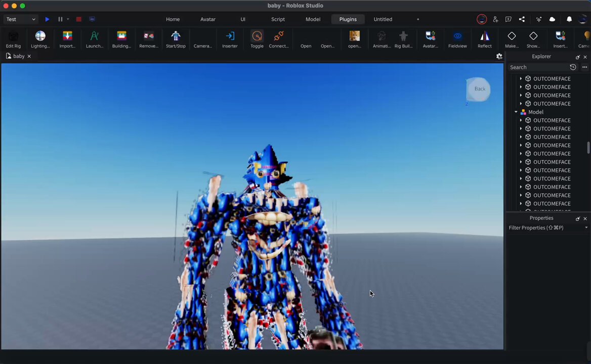Viewport: 591px width, 364px height.
Task: Undock the Explorer panel
Action: pyautogui.click(x=578, y=57)
